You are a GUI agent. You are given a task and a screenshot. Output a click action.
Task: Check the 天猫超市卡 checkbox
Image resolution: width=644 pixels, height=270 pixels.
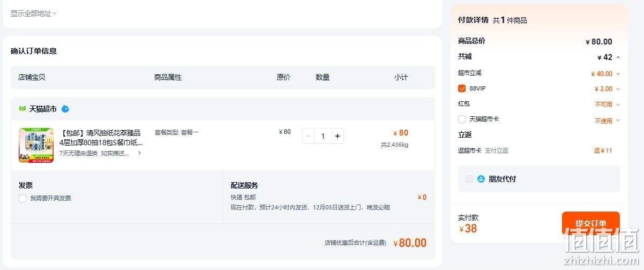(462, 119)
